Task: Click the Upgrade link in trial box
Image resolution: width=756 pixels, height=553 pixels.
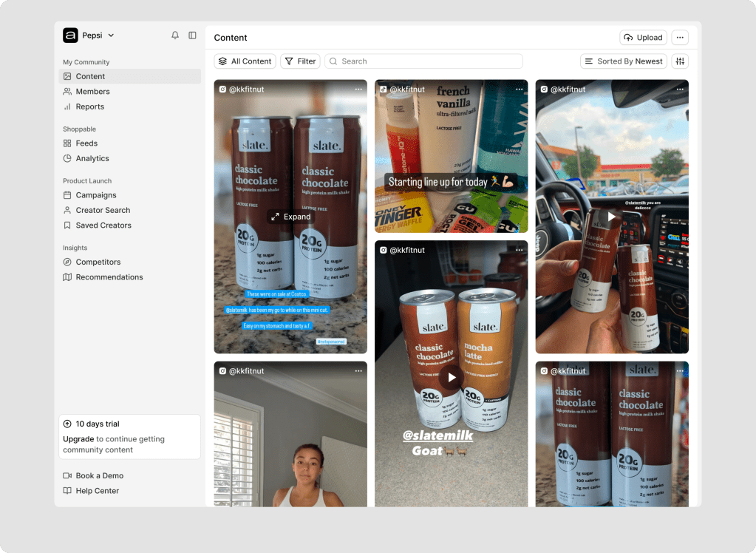Action: coord(78,439)
